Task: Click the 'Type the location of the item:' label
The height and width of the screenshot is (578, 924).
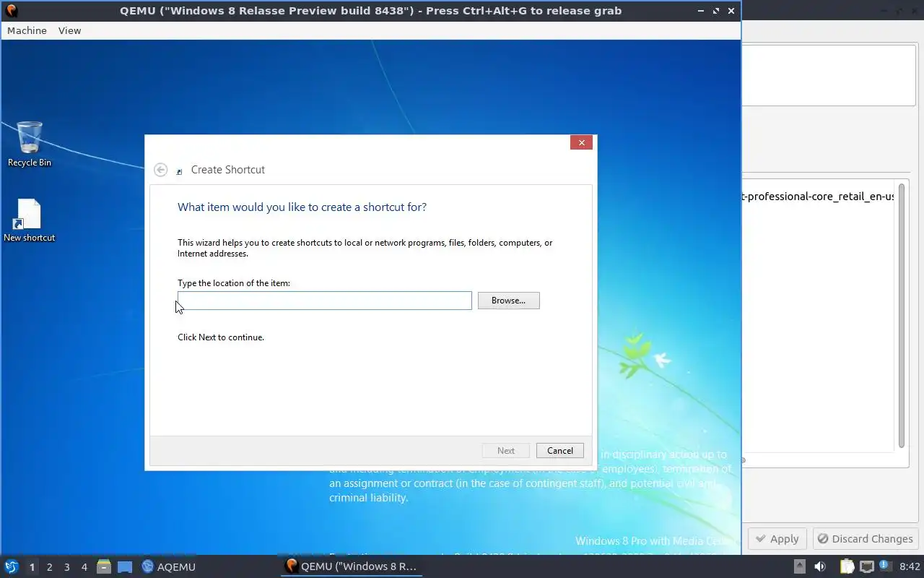Action: coord(234,283)
